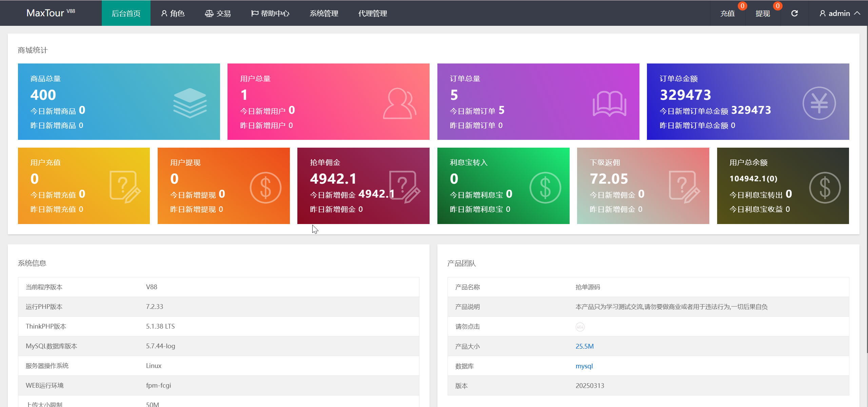Click the page vertical scrollbar

coord(867,190)
